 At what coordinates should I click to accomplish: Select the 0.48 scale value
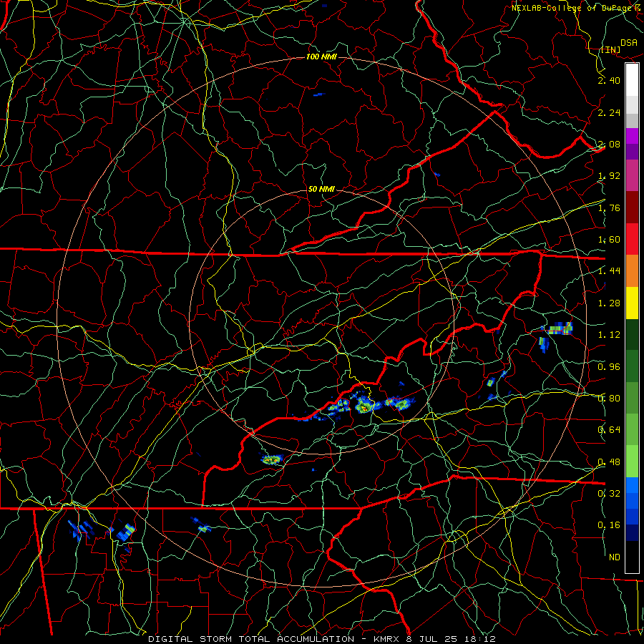click(x=610, y=462)
